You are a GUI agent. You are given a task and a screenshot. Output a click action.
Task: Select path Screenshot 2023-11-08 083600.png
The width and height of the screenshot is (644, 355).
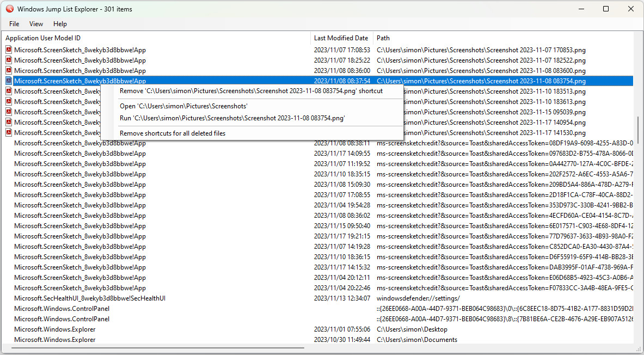coord(481,71)
